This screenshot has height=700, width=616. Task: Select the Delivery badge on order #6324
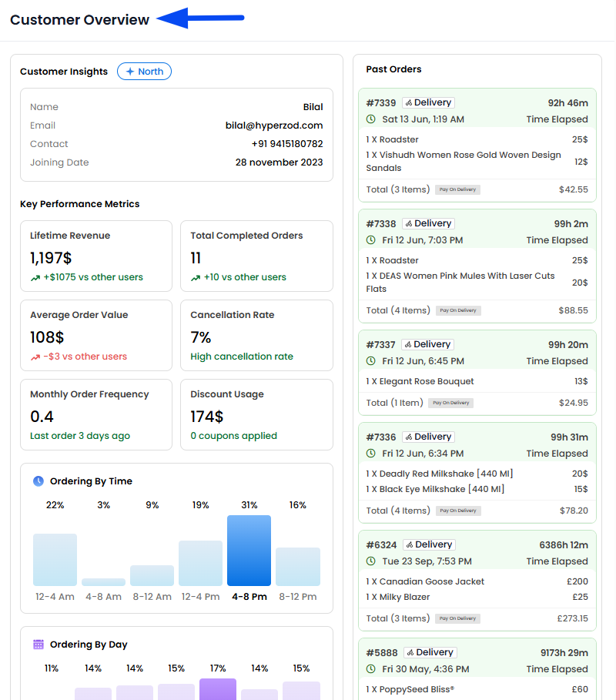[430, 544]
